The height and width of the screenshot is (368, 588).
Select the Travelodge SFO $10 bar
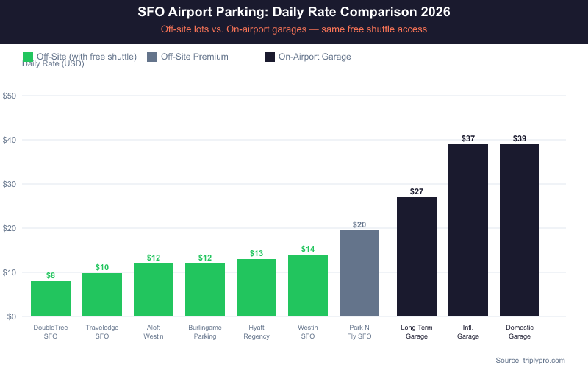point(102,294)
